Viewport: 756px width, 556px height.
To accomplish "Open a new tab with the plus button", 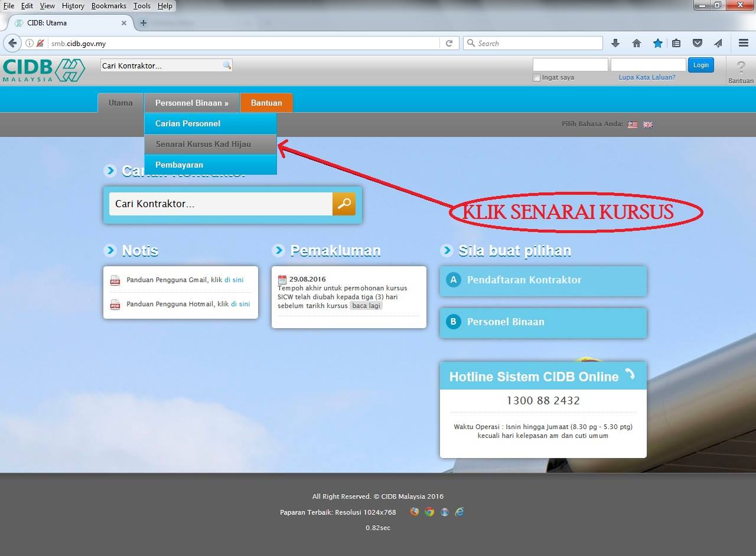I will pos(143,23).
